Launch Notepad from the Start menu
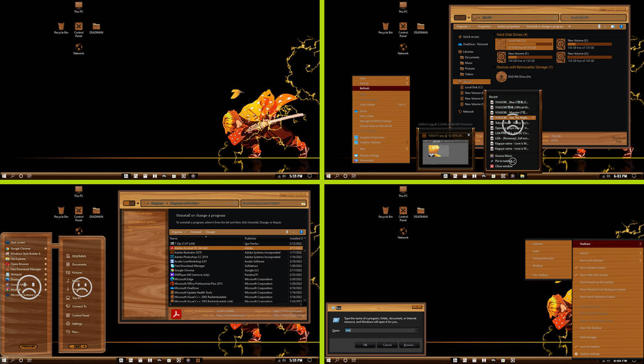The width and height of the screenshot is (644, 364). [16, 274]
